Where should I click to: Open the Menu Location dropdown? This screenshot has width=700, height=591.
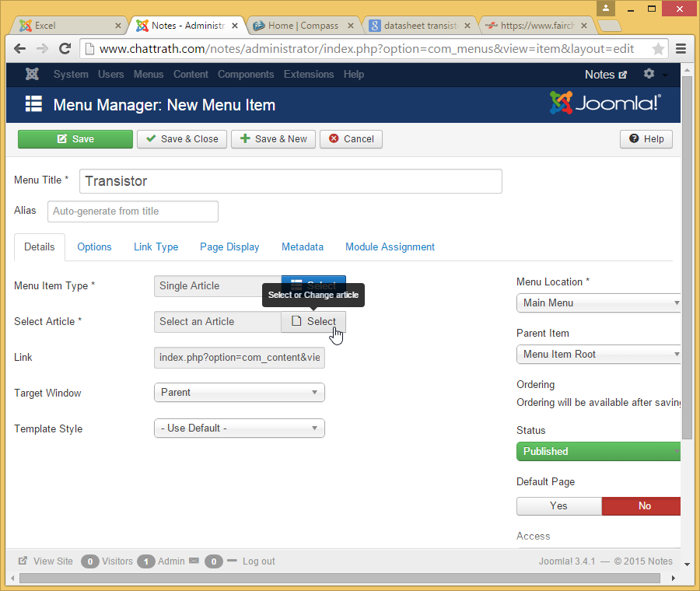[x=598, y=303]
